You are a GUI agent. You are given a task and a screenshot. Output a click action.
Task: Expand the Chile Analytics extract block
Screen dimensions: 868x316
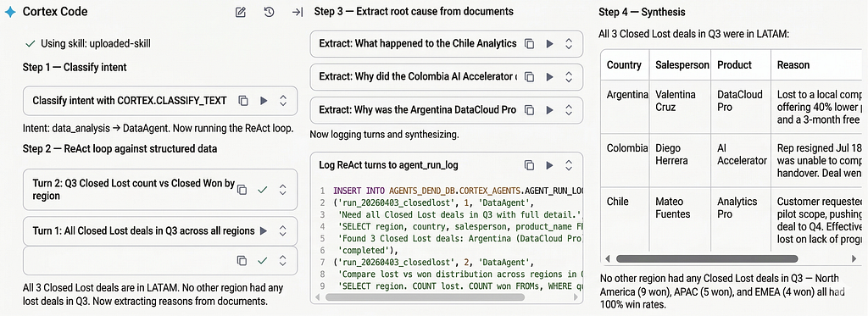[x=569, y=44]
